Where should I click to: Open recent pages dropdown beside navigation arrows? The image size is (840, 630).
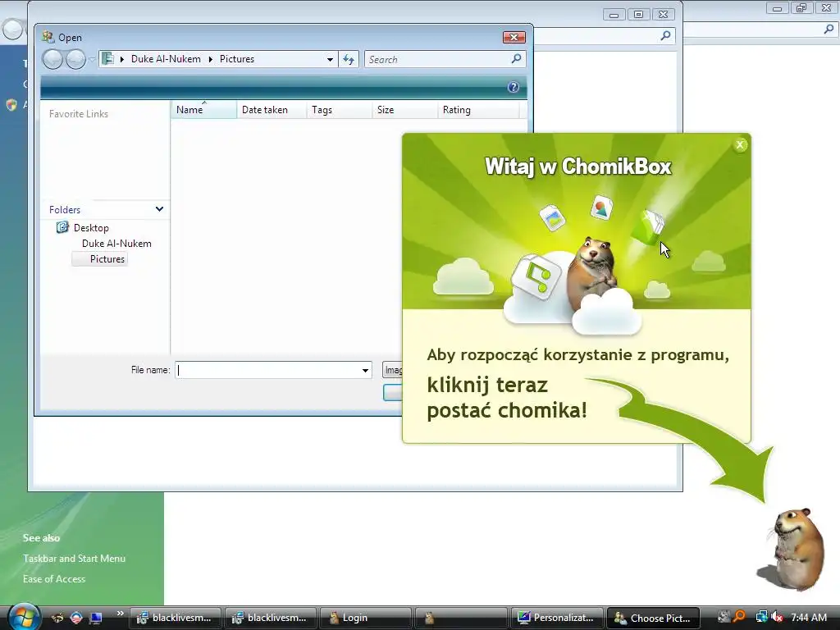(x=92, y=59)
